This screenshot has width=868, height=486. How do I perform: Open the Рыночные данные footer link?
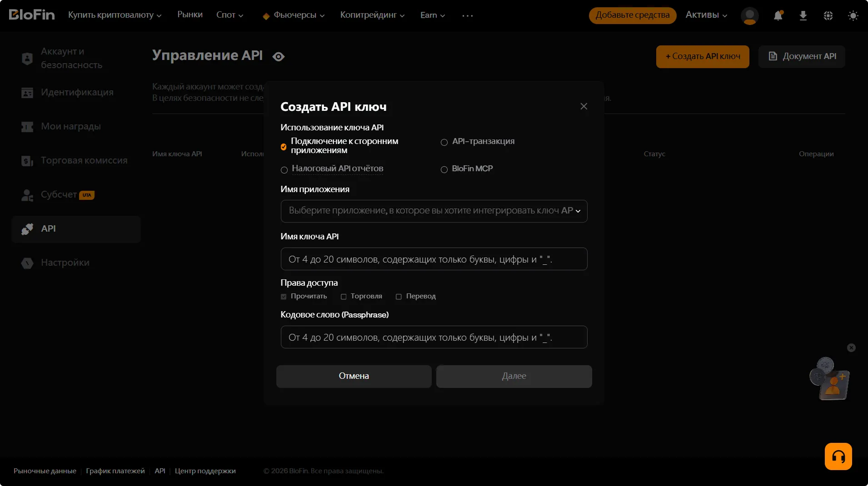(45, 471)
